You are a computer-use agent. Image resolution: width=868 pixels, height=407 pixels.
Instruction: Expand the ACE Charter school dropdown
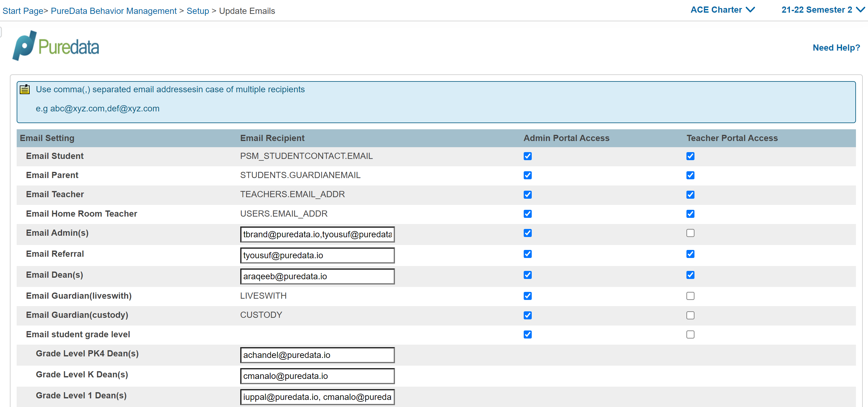722,10
